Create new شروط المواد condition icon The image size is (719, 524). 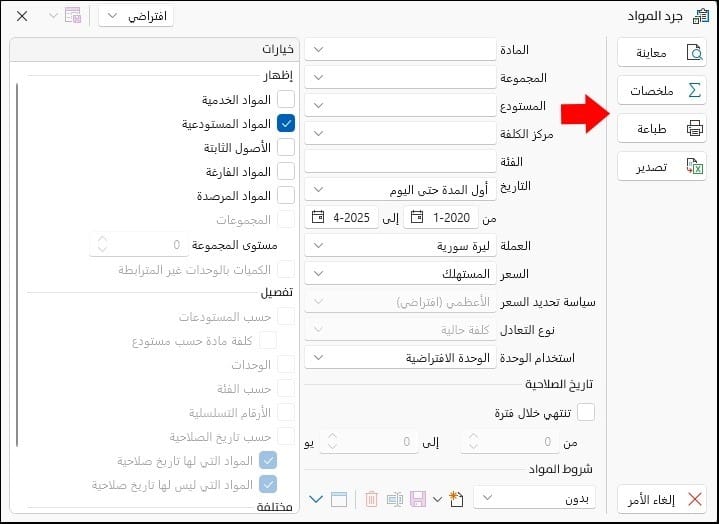click(456, 498)
